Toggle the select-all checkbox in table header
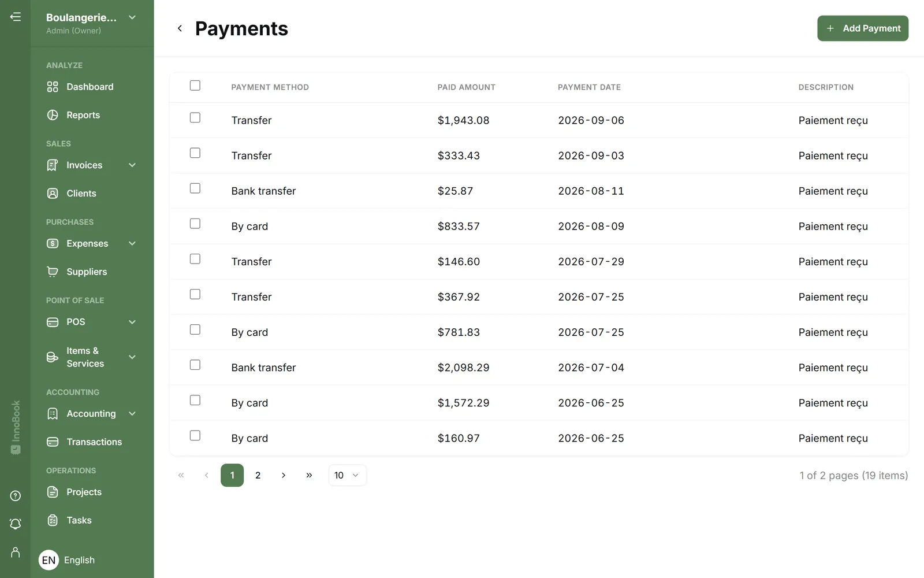The height and width of the screenshot is (578, 924). [195, 86]
